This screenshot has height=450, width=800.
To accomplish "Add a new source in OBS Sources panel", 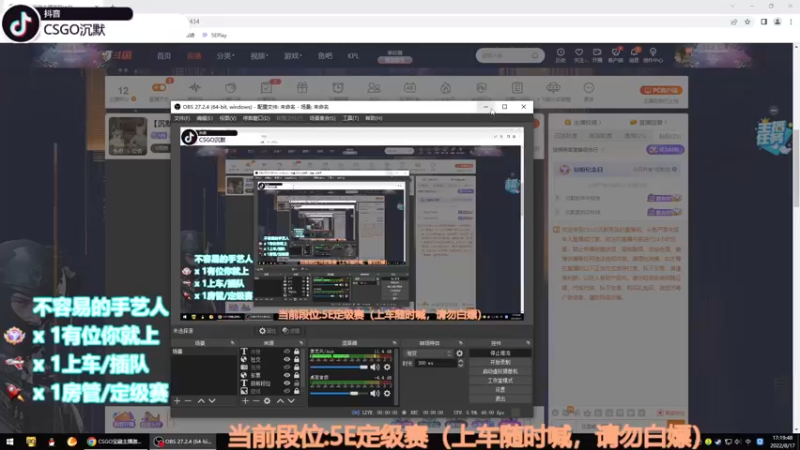I will point(245,401).
